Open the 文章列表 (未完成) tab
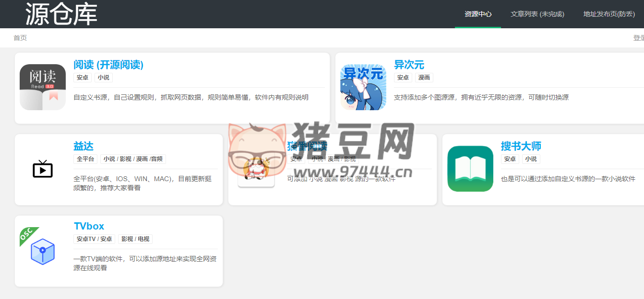The image size is (644, 299). coord(537,14)
